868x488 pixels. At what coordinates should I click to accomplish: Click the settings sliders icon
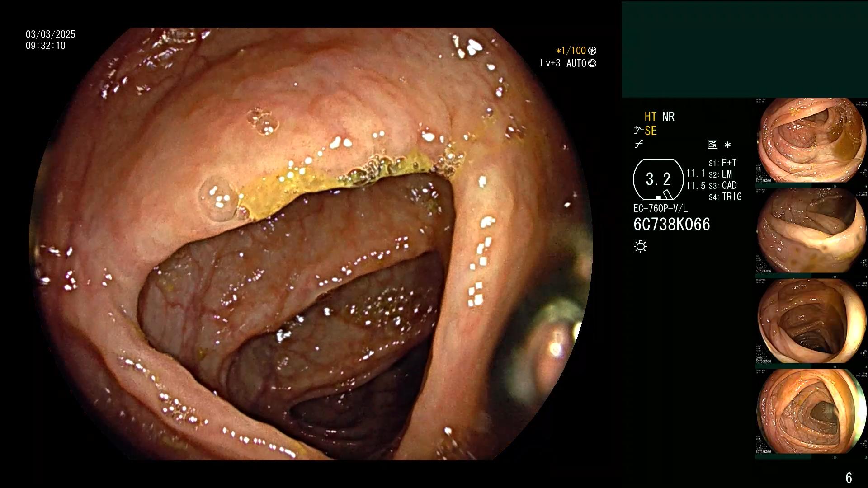pos(712,144)
